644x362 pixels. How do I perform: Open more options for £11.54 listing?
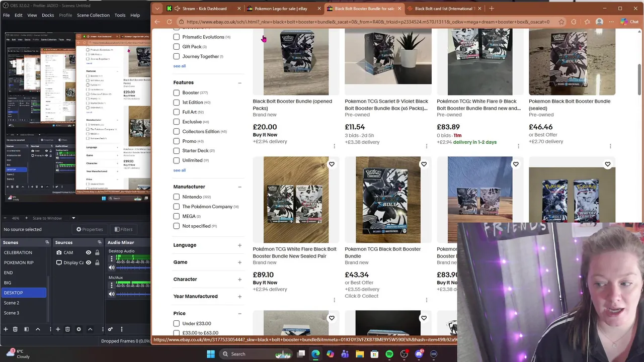(x=426, y=146)
